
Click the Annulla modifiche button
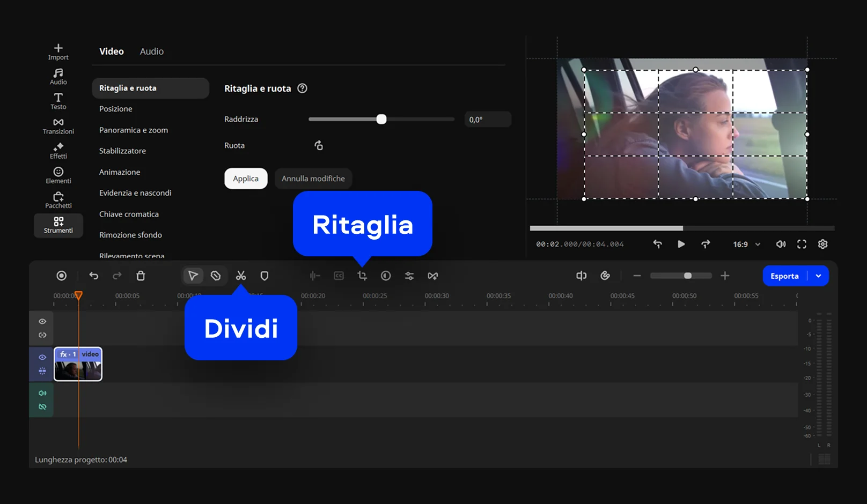(313, 179)
